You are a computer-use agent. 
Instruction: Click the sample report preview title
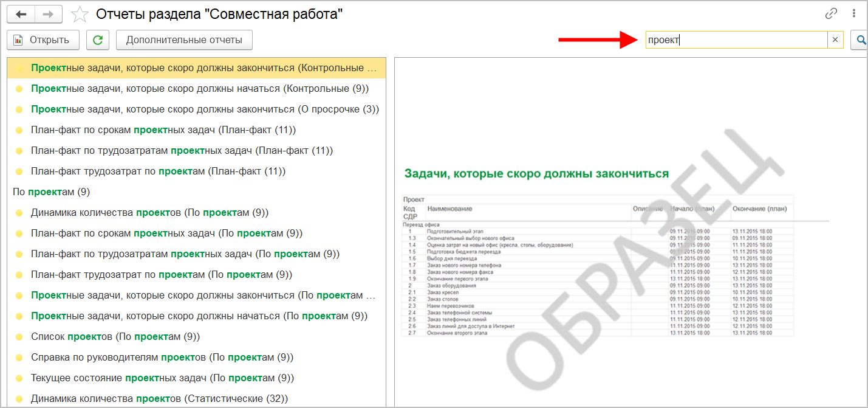pyautogui.click(x=536, y=174)
